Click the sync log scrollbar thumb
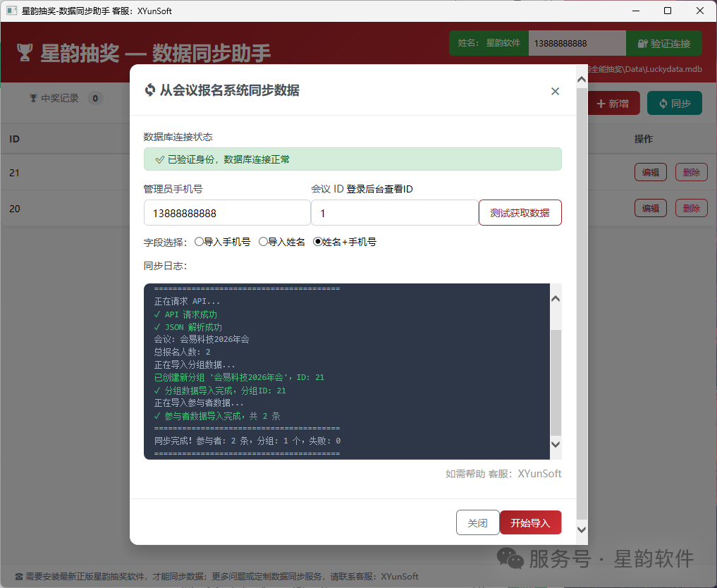 [x=556, y=383]
